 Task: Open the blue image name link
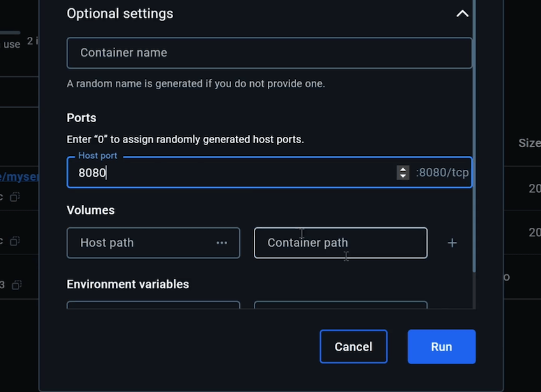pos(19,177)
